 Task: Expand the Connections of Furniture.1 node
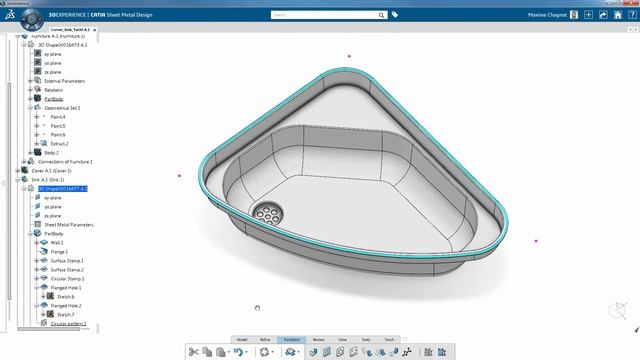[24, 162]
